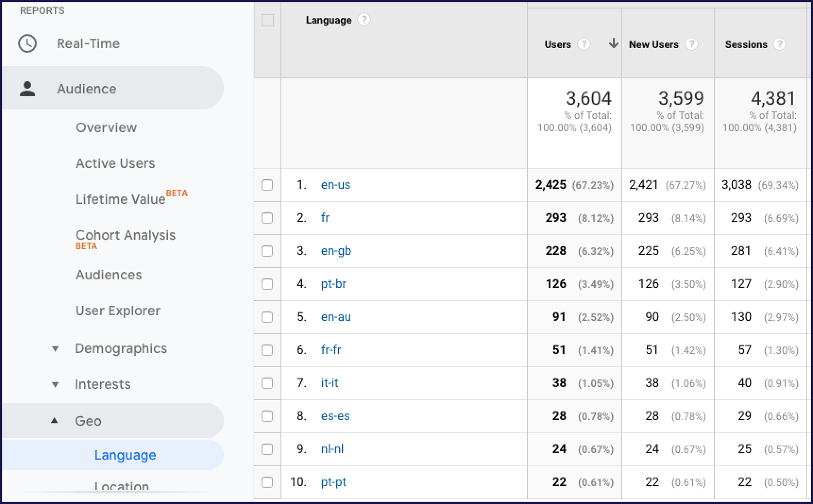Check the pt-br row checkbox
This screenshot has width=813, height=504.
(x=267, y=284)
